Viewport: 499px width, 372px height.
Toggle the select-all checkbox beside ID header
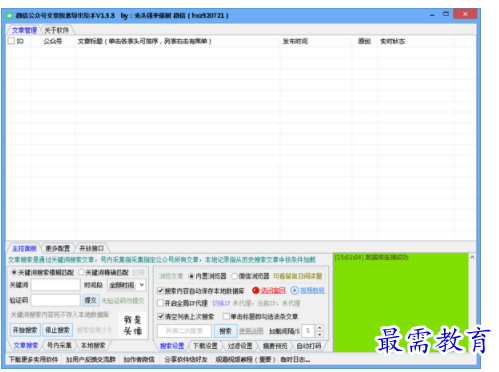pos(11,41)
